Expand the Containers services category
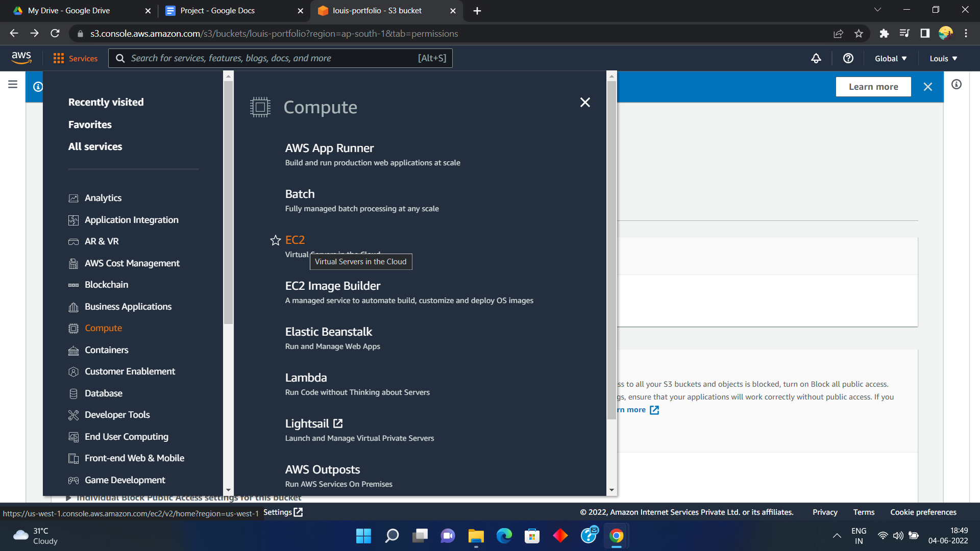The height and width of the screenshot is (551, 980). [107, 350]
